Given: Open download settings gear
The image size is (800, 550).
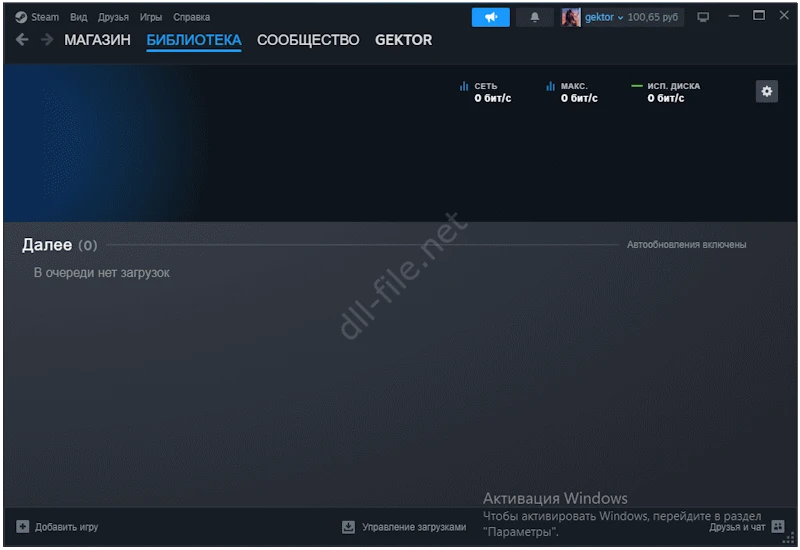Looking at the screenshot, I should [766, 91].
